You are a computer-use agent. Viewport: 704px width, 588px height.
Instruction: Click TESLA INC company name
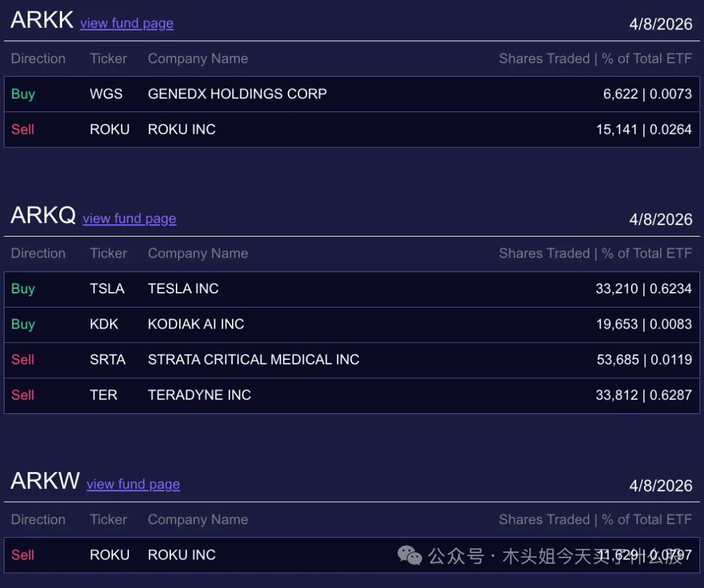(183, 288)
